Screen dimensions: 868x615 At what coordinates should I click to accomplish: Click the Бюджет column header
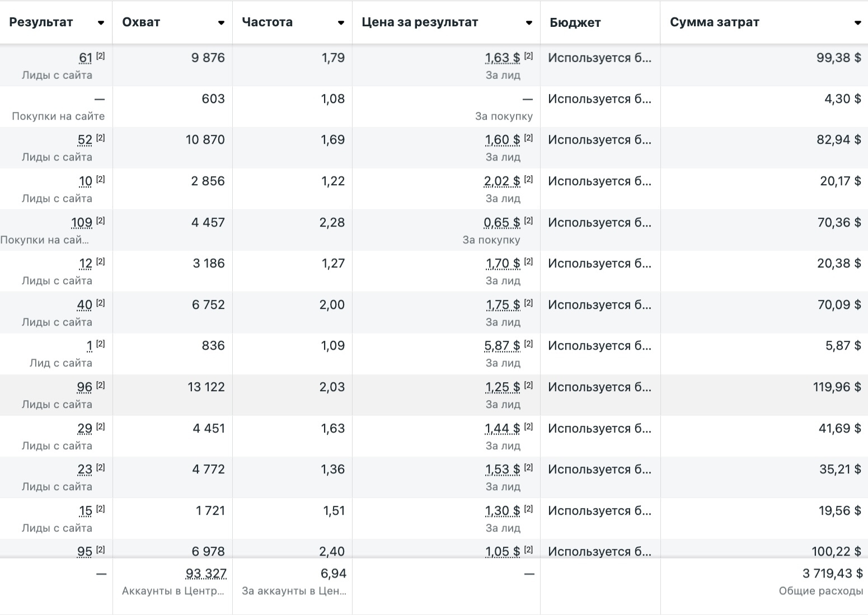click(575, 23)
